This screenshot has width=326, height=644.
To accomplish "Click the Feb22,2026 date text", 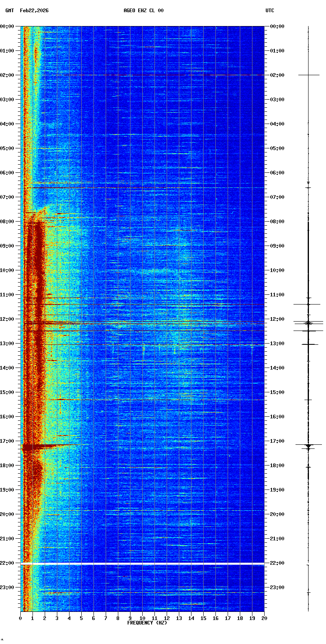I will click(x=34, y=11).
